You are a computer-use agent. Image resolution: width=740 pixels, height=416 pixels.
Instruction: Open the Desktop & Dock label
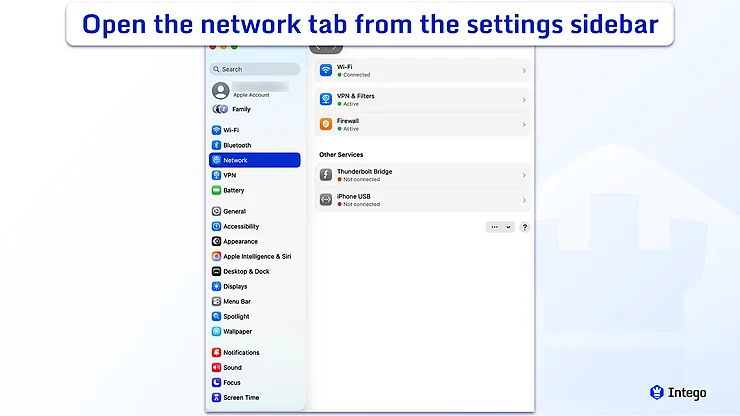coord(246,272)
